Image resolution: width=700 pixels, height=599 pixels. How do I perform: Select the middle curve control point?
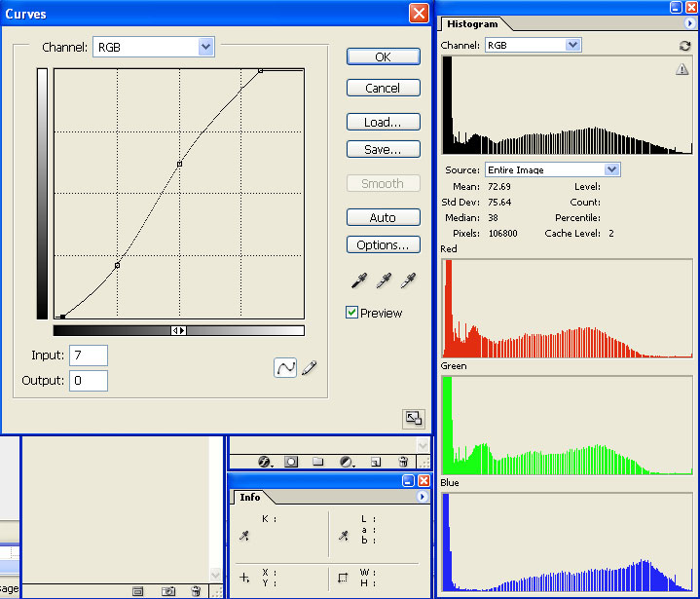[179, 164]
